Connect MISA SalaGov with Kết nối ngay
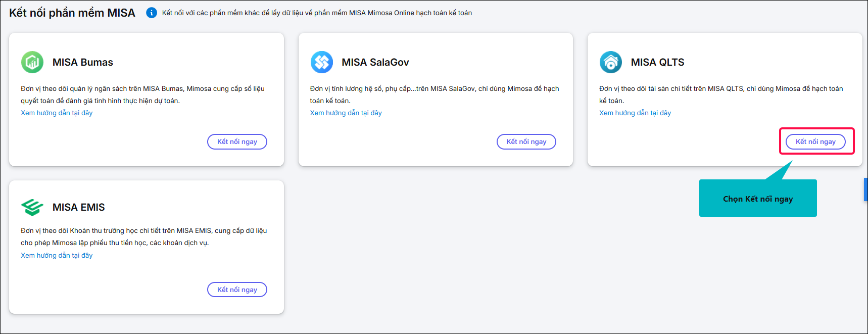 pos(526,142)
